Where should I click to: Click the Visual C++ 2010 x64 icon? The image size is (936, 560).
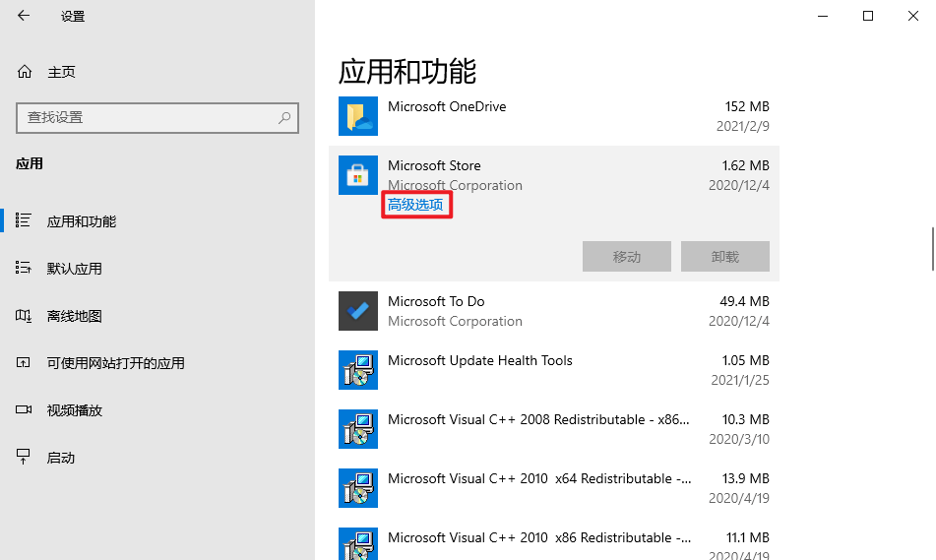[358, 488]
